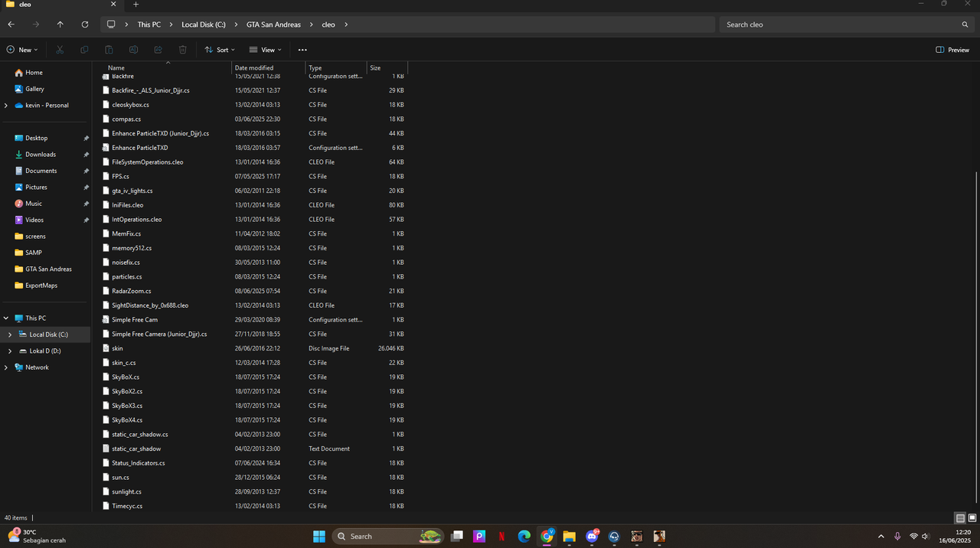Navigate to GTA San Andreas breadcrumb
The image size is (980, 548).
pos(273,24)
